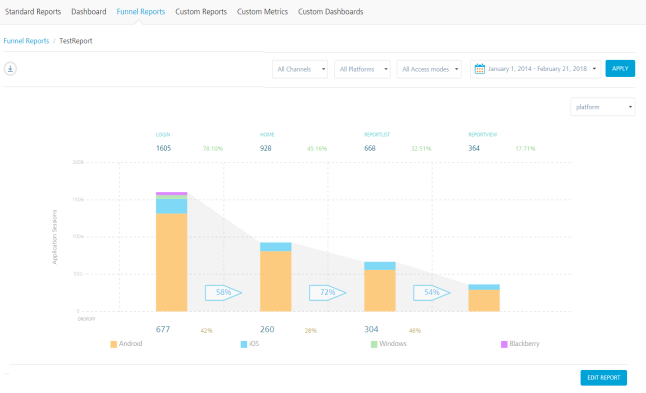This screenshot has height=393, width=646.
Task: Select the 72% conversion arrow
Action: [x=328, y=292]
